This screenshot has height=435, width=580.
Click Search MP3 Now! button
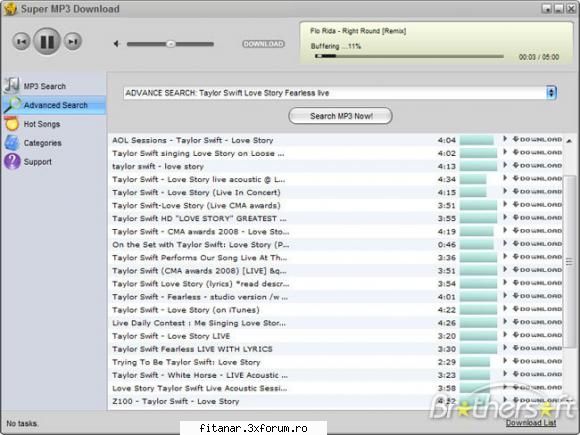[x=340, y=116]
